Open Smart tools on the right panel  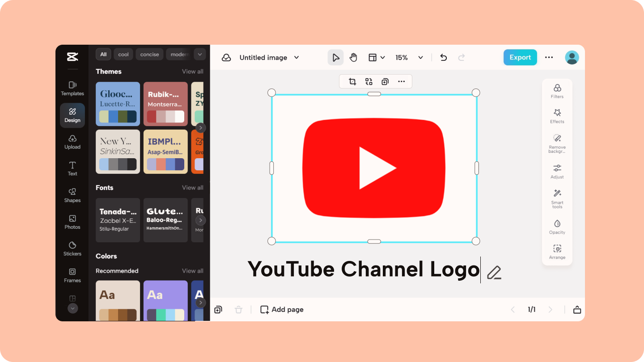tap(557, 198)
